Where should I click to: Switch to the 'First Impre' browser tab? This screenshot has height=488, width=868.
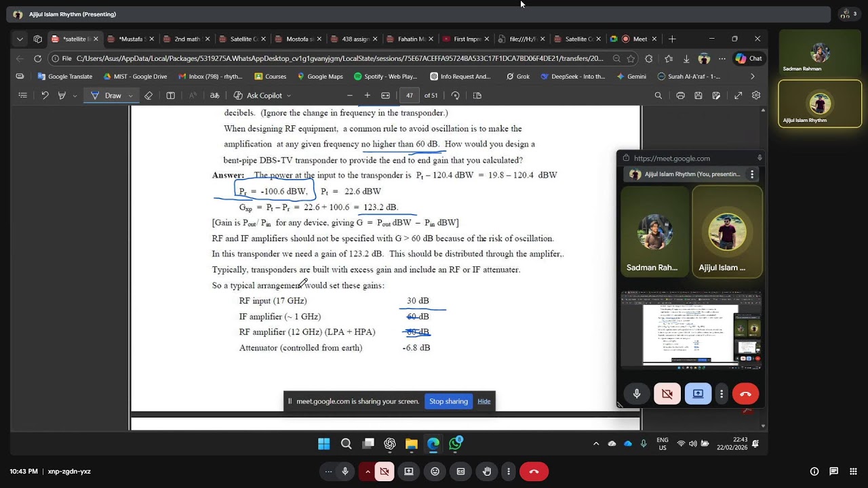point(466,39)
